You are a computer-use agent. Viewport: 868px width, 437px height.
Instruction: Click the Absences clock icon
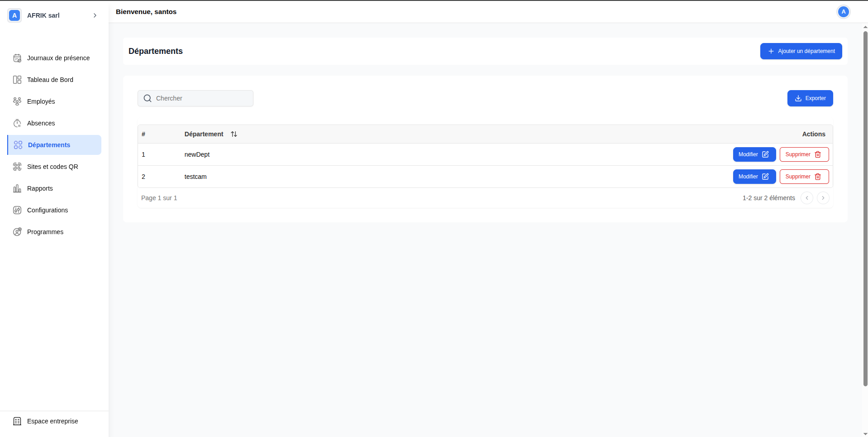pos(17,123)
